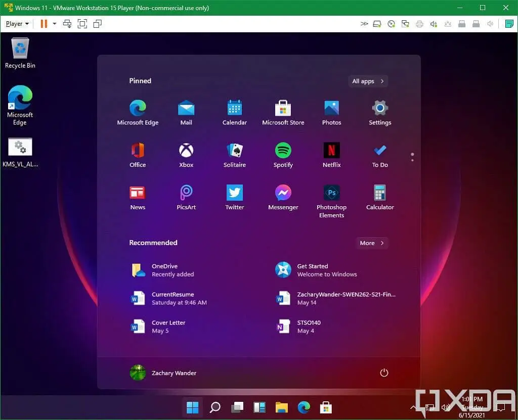The image size is (518, 420).
Task: Open the Player menu
Action: (15, 23)
